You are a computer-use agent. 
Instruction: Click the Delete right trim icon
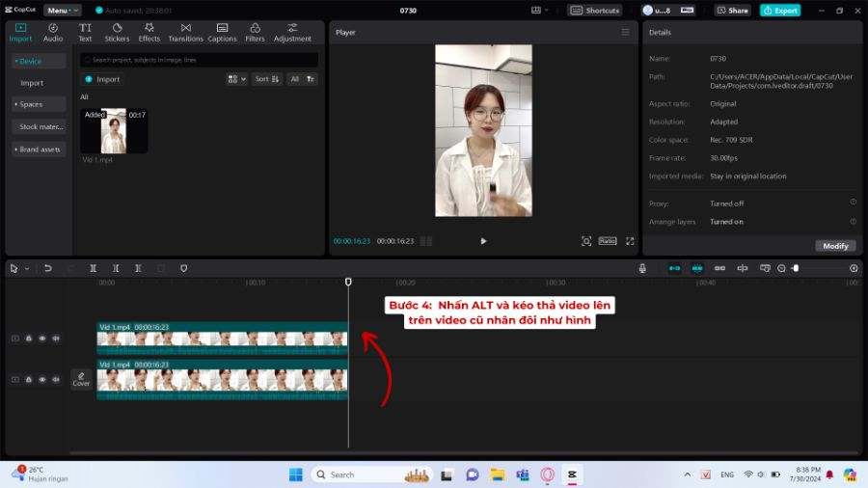138,268
